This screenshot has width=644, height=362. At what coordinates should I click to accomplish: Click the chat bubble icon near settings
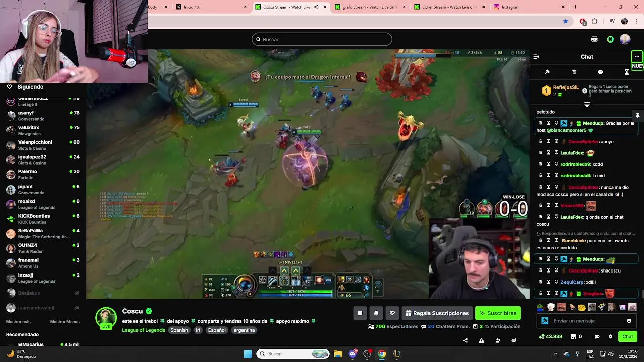coord(597,336)
